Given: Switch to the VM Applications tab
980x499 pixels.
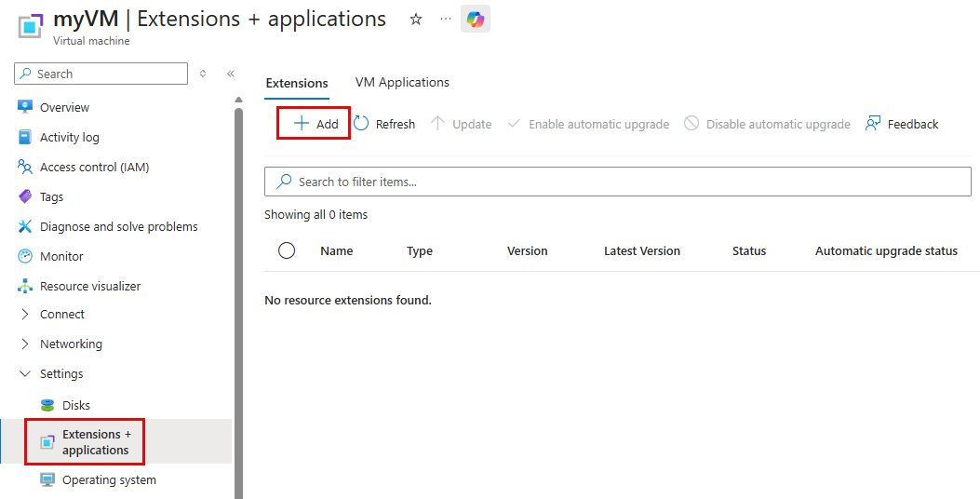Looking at the screenshot, I should pos(402,83).
